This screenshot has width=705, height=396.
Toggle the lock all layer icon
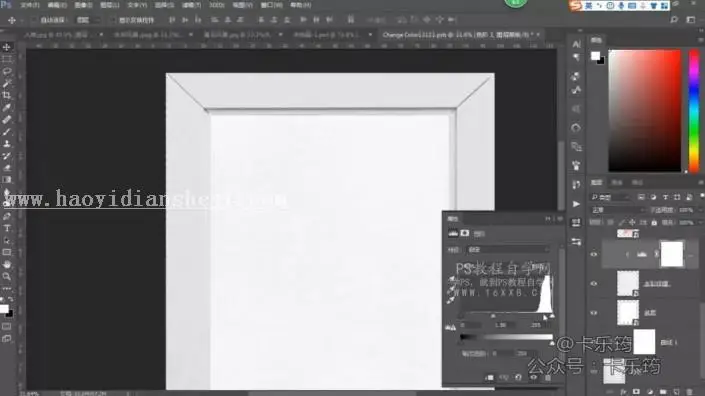click(x=654, y=222)
